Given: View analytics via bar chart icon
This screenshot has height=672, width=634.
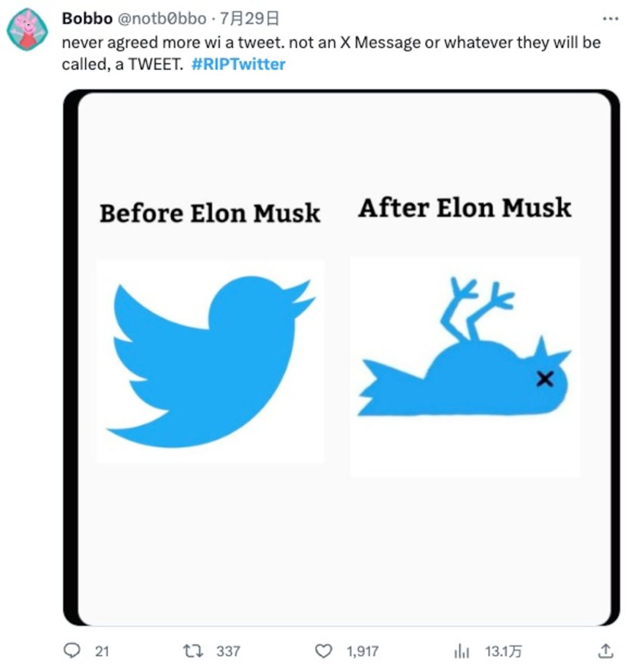Looking at the screenshot, I should [x=462, y=650].
